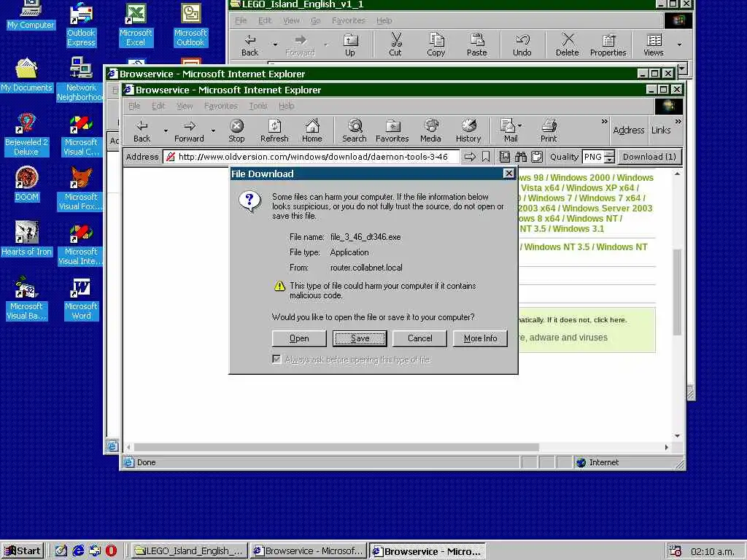This screenshot has width=747, height=560.
Task: Click Cut in LEGO Island Explorer window
Action: click(395, 44)
